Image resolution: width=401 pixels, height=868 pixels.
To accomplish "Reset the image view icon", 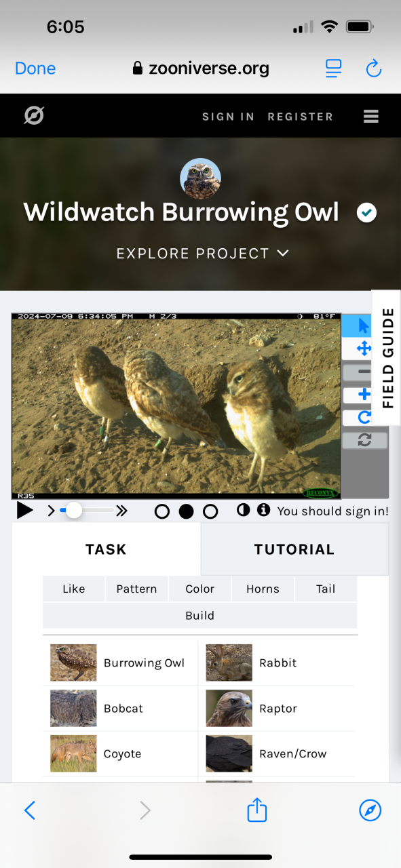I will point(365,440).
